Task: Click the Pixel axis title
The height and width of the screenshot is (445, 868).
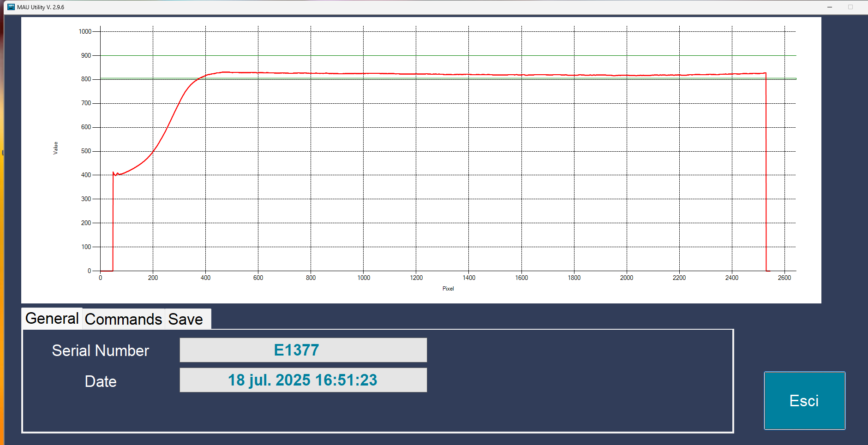Action: (x=448, y=289)
